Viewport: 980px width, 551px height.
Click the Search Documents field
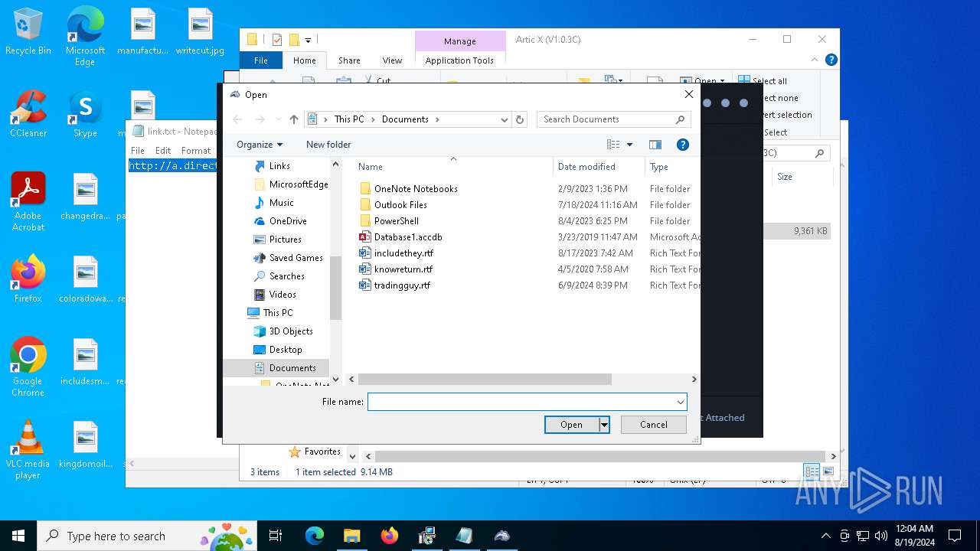pyautogui.click(x=605, y=119)
